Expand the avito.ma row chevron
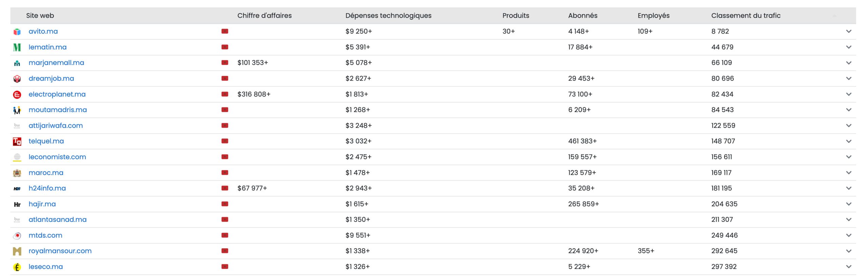The image size is (868, 277). click(848, 31)
